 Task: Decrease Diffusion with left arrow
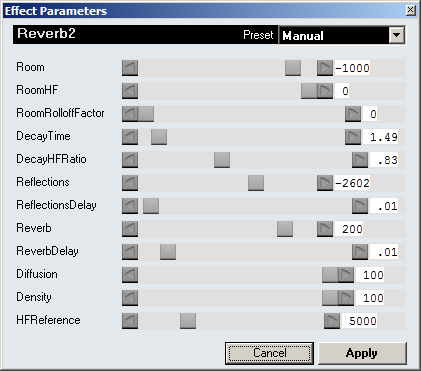click(130, 275)
